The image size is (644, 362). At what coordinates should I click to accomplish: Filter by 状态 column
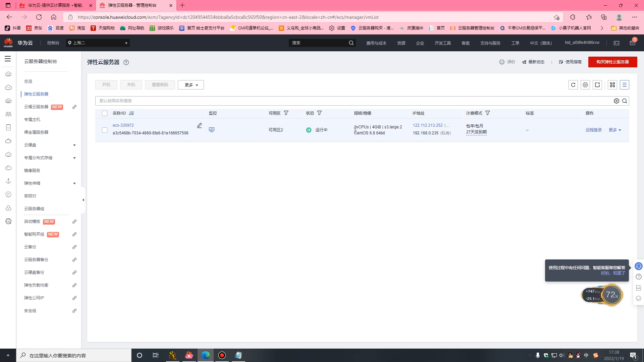pos(320,113)
